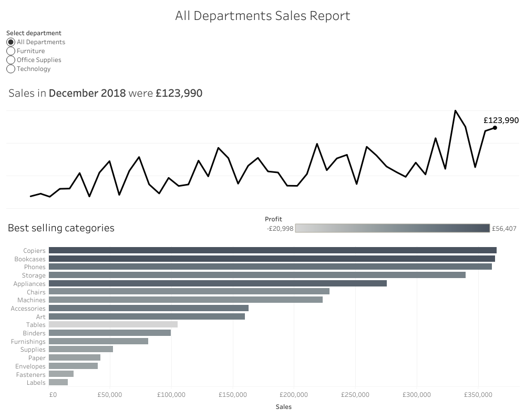The height and width of the screenshot is (420, 525).
Task: Click the December 2018 endpoint marker dot
Action: click(x=495, y=128)
